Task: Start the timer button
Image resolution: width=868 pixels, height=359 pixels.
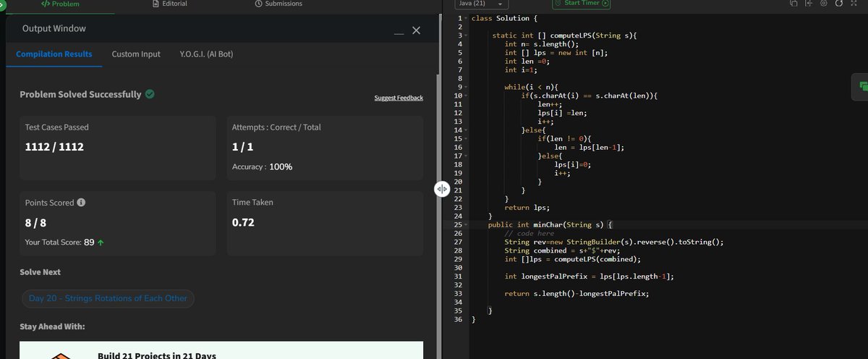Action: click(582, 4)
